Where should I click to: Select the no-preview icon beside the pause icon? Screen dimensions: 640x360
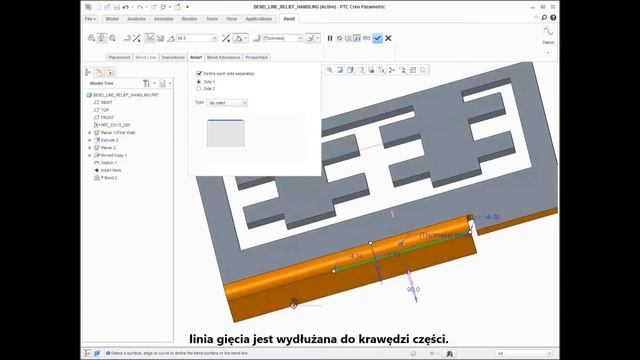339,38
